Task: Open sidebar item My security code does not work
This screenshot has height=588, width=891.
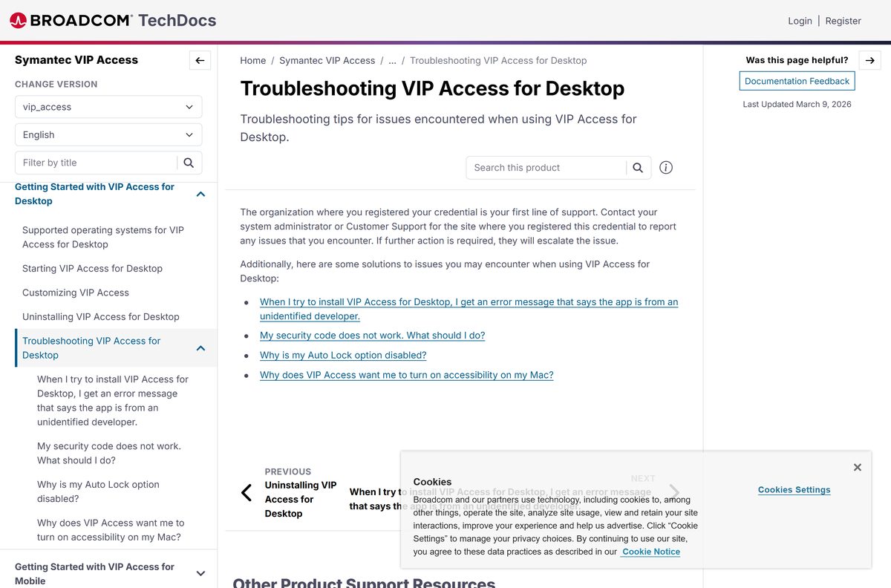Action: [x=109, y=454]
